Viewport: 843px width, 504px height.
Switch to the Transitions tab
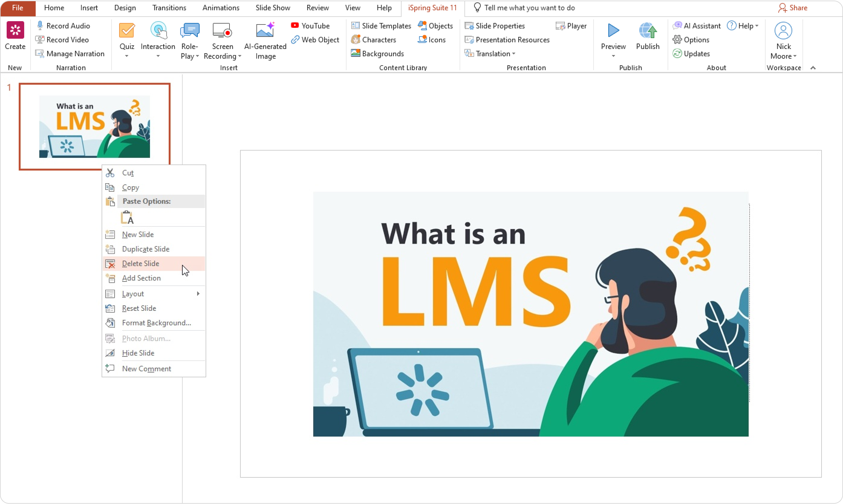(x=169, y=8)
